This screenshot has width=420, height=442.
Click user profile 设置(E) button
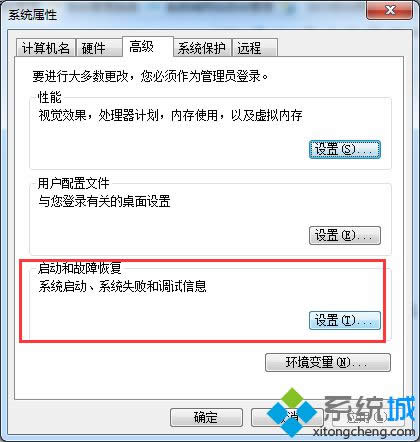click(345, 236)
